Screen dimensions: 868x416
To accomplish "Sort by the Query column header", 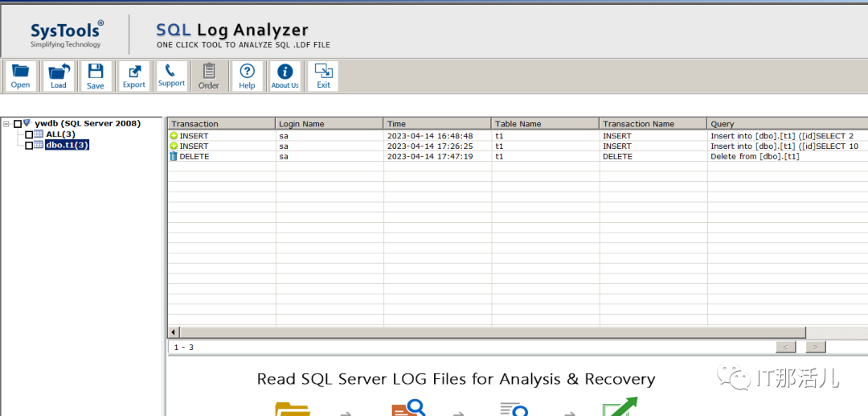I will pyautogui.click(x=788, y=124).
